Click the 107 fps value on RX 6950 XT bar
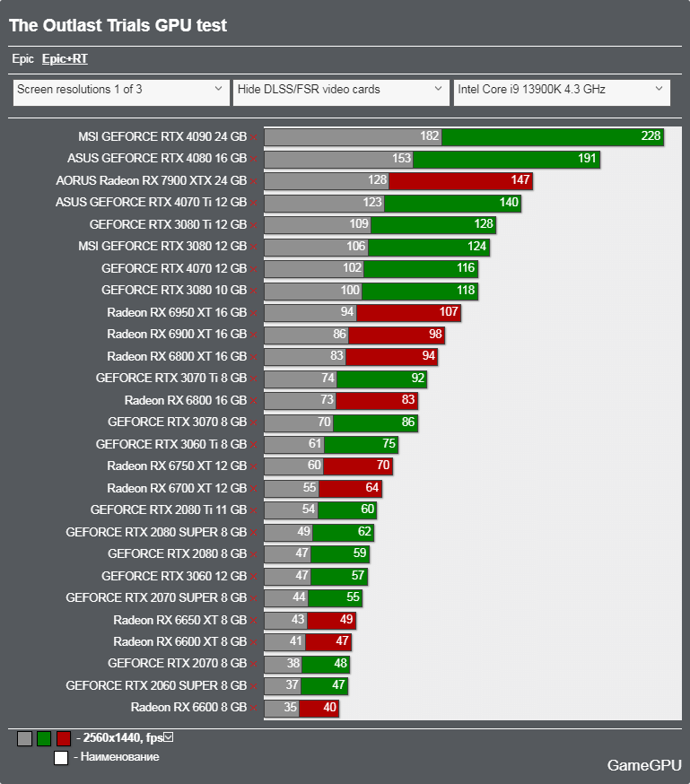The width and height of the screenshot is (690, 784). click(x=449, y=312)
